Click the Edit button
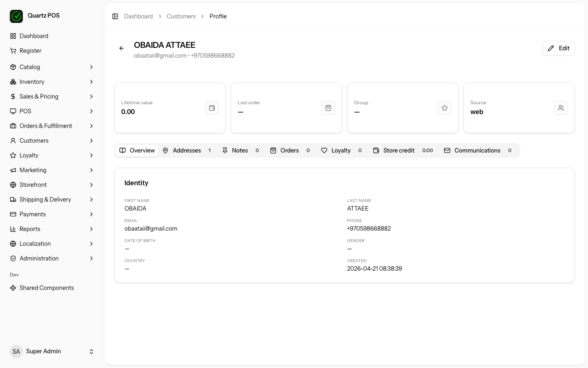Viewport: 588px width, 368px height. (x=559, y=48)
